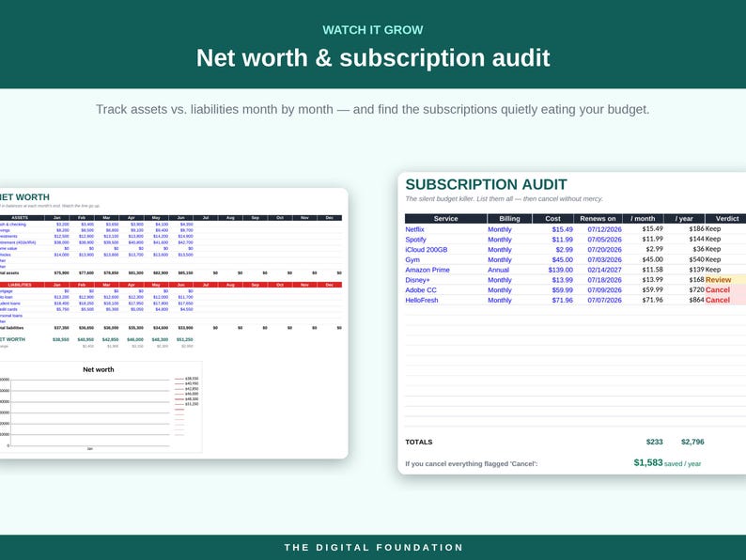
Task: Click the 'WATCH IT GROW' tagline
Action: (x=373, y=30)
